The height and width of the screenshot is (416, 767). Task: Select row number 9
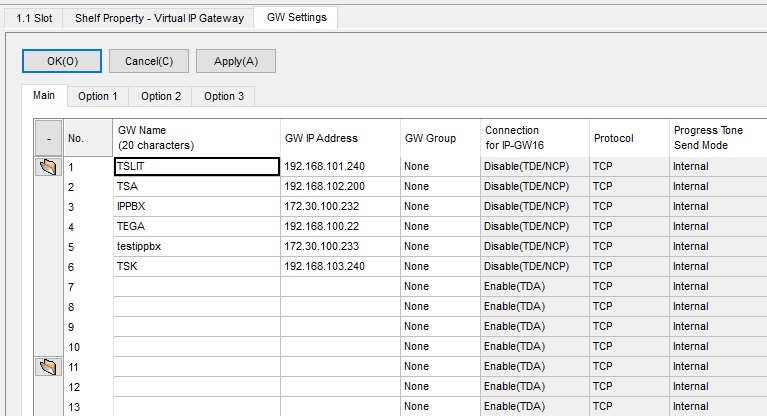point(88,327)
